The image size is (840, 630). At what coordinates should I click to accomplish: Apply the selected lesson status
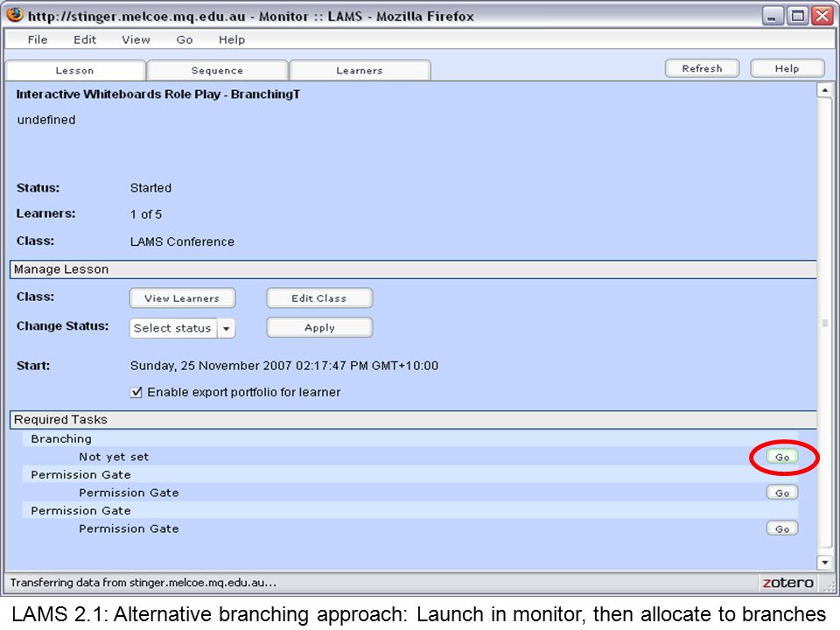tap(319, 328)
